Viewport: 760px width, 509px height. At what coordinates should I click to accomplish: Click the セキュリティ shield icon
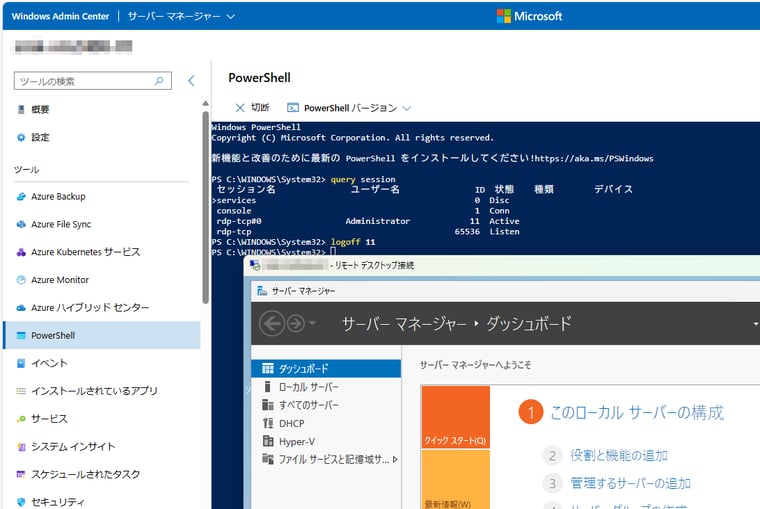pos(21,502)
